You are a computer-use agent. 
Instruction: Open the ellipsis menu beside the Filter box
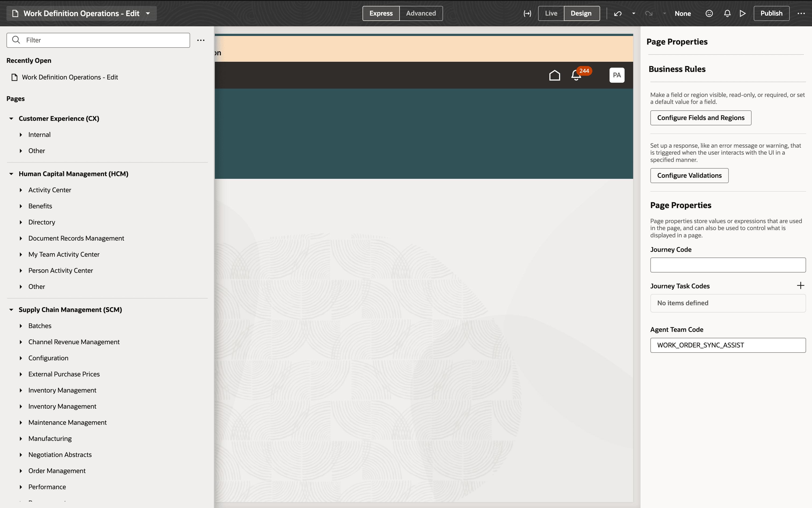201,40
